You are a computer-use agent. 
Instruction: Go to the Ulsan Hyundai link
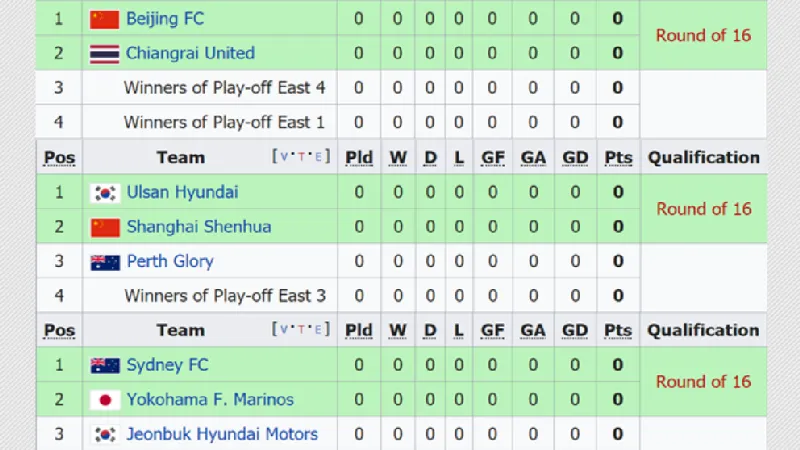tap(182, 192)
